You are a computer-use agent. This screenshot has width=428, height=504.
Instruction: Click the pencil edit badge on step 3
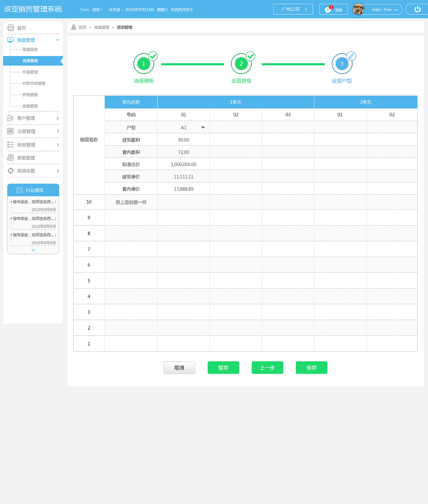tap(351, 56)
